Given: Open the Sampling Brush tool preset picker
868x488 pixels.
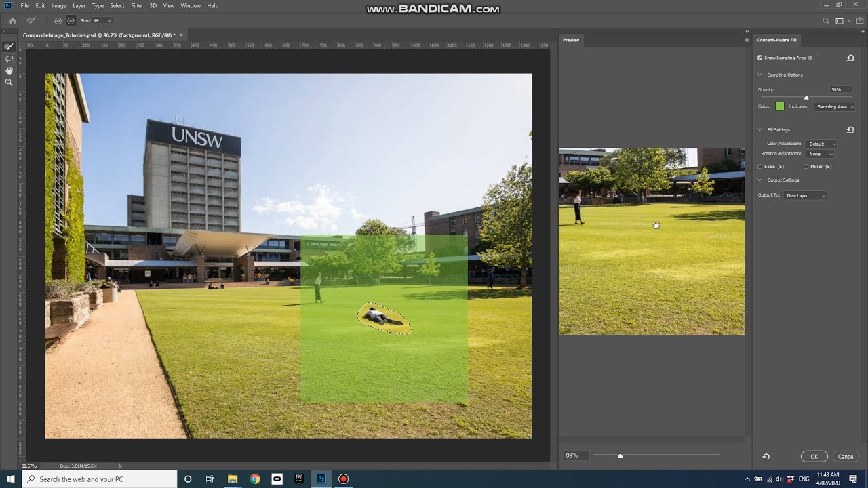Looking at the screenshot, I should [x=32, y=21].
